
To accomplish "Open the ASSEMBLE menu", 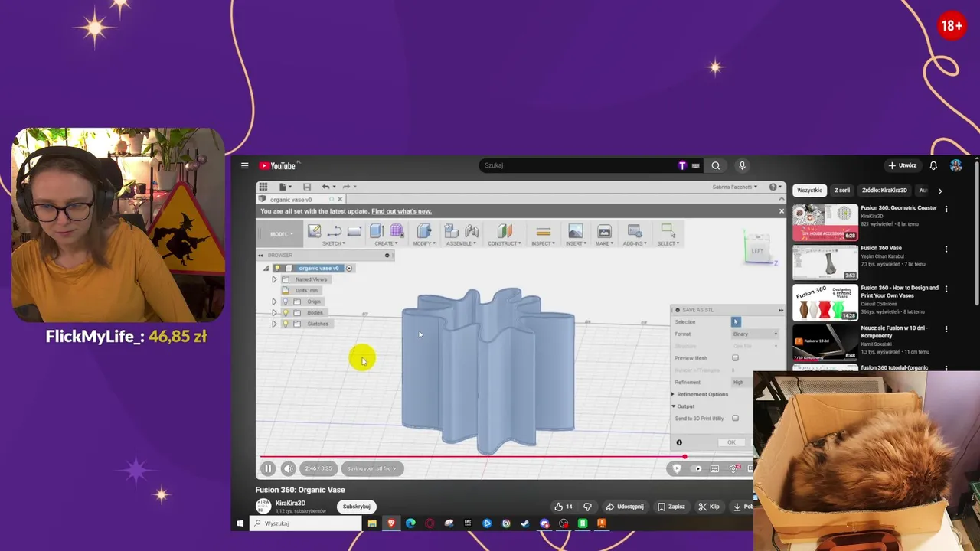I will tap(461, 243).
